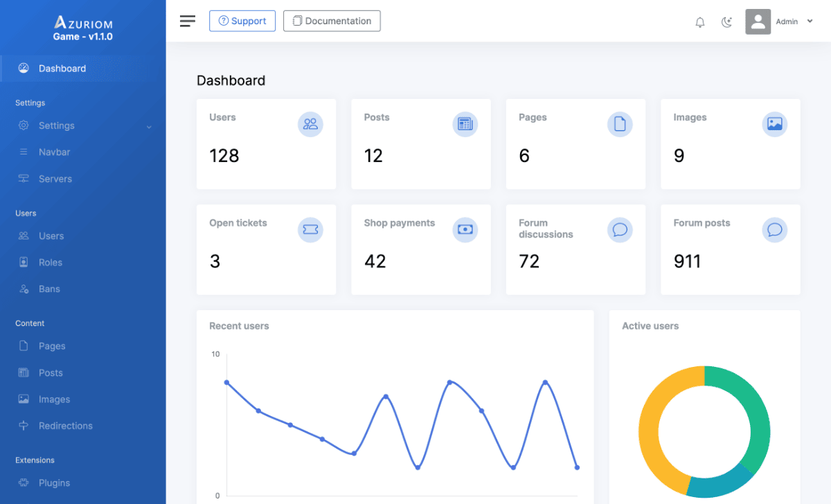This screenshot has height=504, width=831.
Task: Click the Open tickets ticket icon
Action: (310, 229)
